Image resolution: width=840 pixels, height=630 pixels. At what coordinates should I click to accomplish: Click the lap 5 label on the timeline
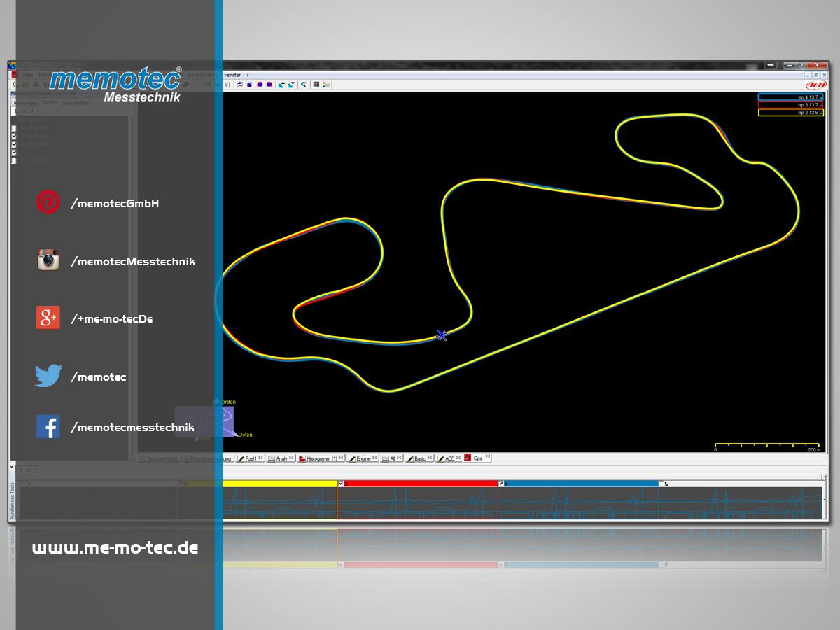(x=666, y=484)
